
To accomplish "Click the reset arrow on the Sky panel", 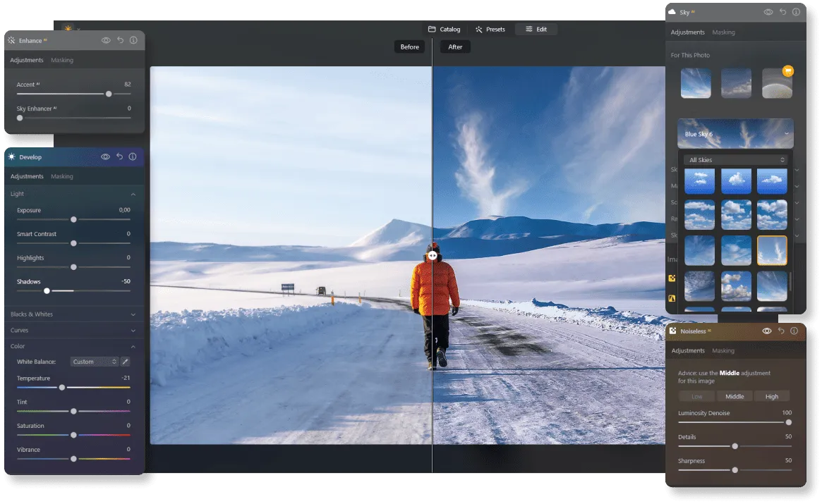I will pos(781,11).
